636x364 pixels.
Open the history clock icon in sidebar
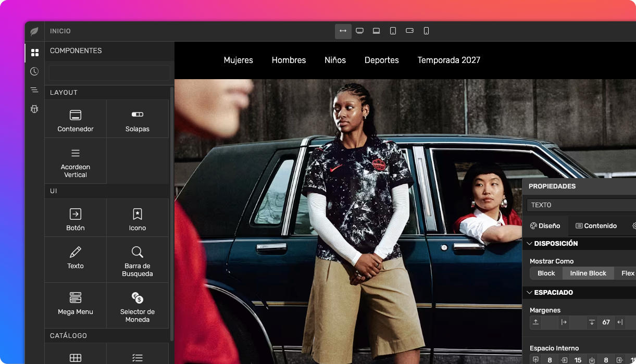[x=34, y=71]
